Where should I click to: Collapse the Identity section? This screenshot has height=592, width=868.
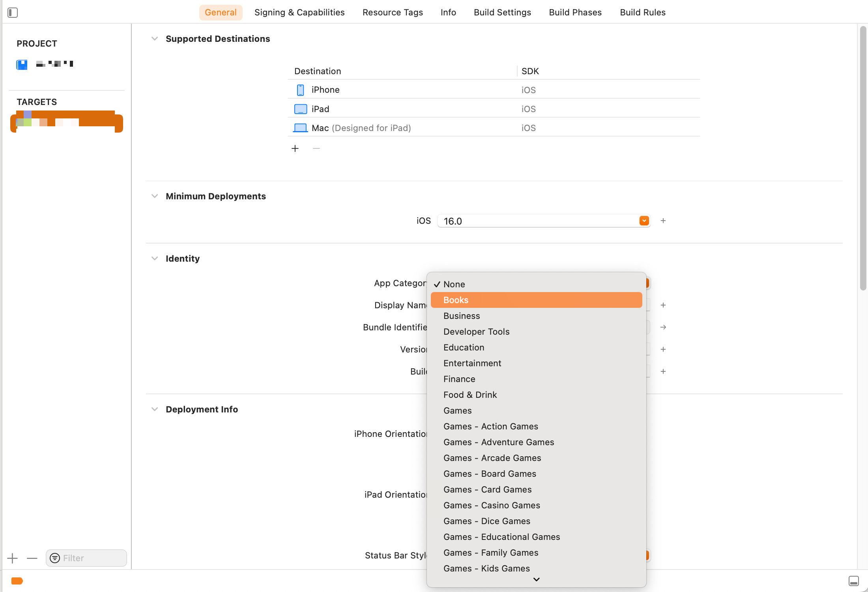(x=155, y=259)
